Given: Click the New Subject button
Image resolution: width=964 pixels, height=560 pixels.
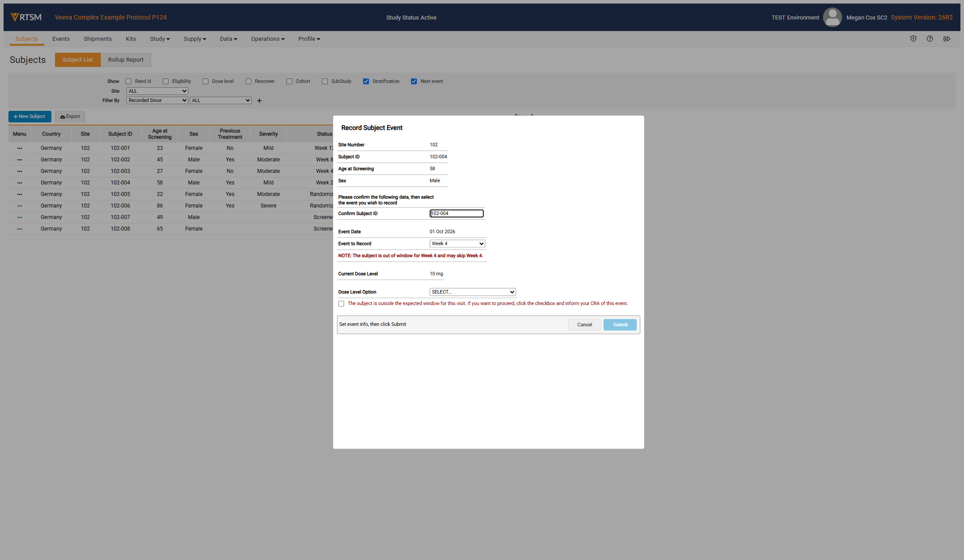Looking at the screenshot, I should click(30, 117).
